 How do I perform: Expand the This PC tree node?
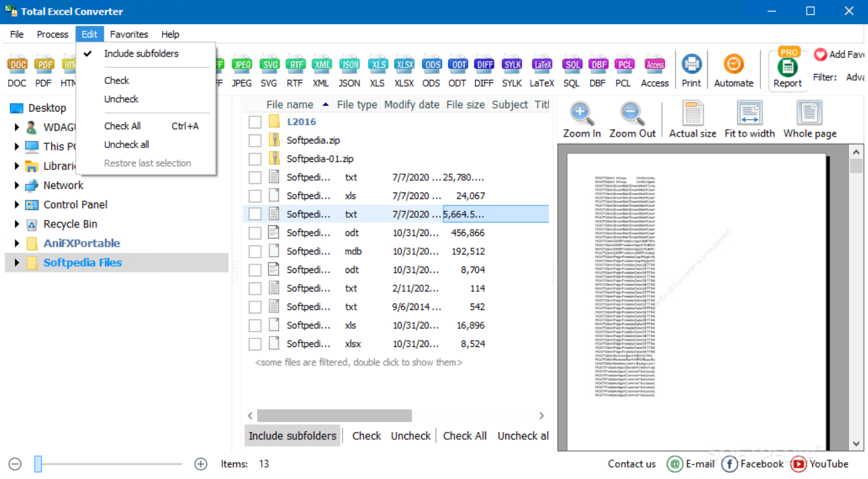[17, 146]
